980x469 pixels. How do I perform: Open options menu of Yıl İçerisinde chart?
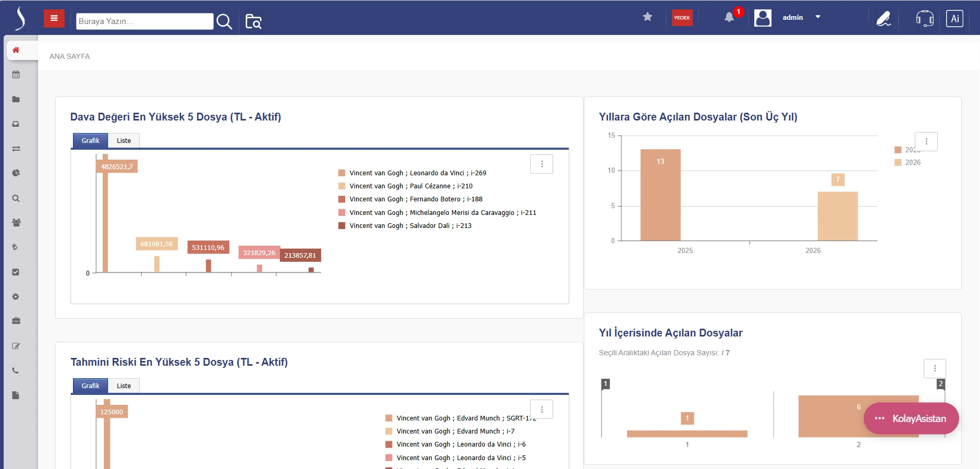[x=935, y=368]
